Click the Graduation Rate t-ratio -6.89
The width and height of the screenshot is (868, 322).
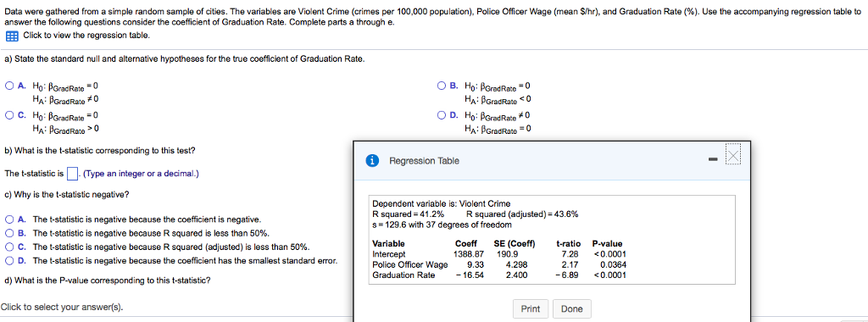[567, 275]
